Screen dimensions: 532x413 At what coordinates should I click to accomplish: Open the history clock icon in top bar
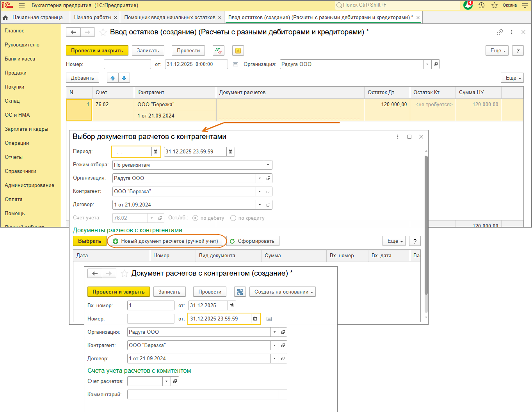click(482, 5)
